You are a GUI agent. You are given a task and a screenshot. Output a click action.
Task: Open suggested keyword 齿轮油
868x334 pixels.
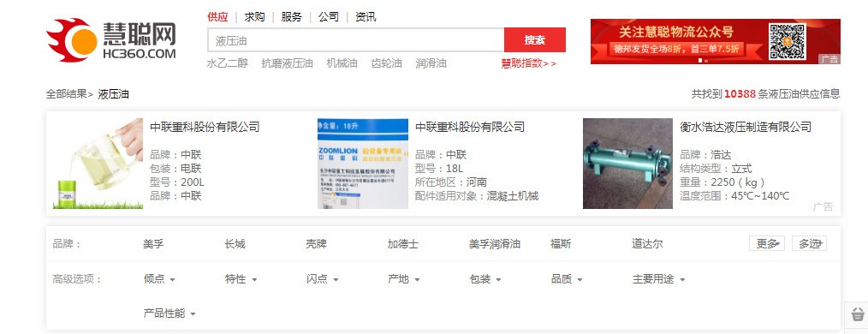coord(386,63)
